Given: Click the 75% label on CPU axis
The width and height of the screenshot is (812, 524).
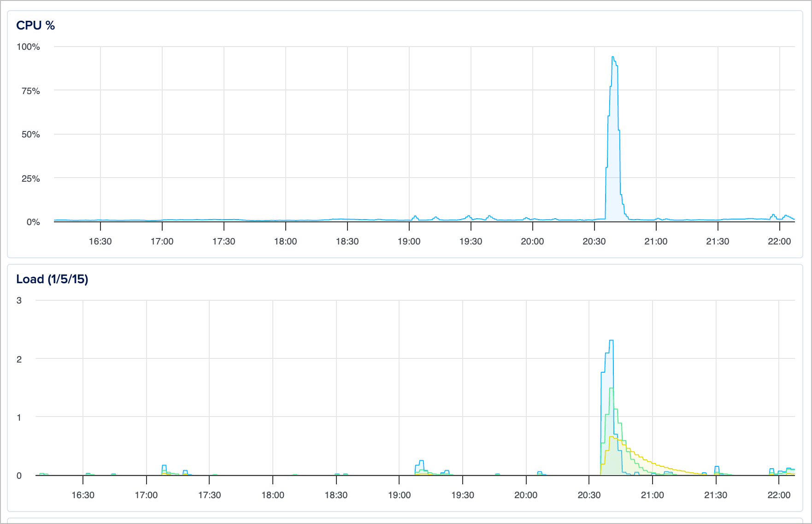Looking at the screenshot, I should coord(30,91).
